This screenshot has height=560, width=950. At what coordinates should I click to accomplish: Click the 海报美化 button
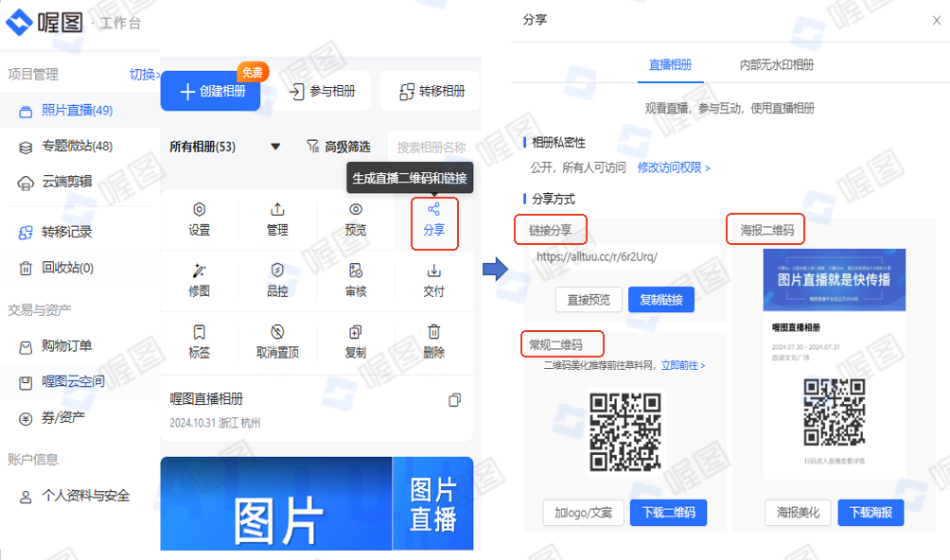[x=799, y=513]
